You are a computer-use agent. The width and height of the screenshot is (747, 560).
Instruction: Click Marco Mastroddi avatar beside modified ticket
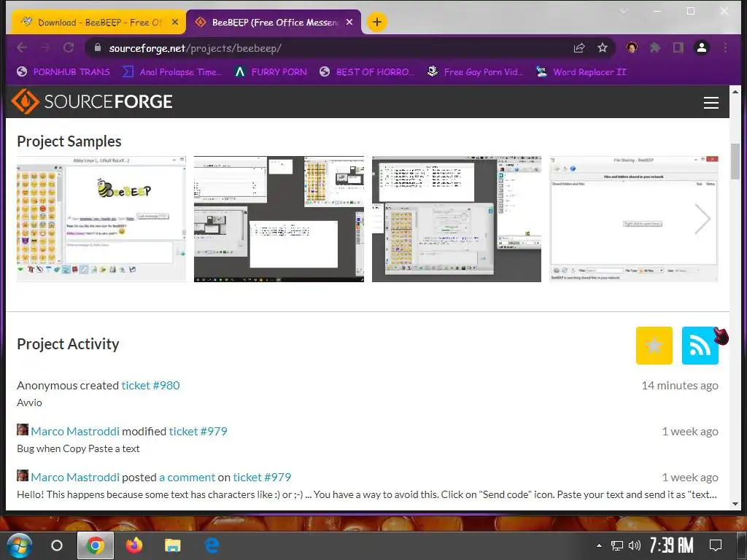pos(23,429)
